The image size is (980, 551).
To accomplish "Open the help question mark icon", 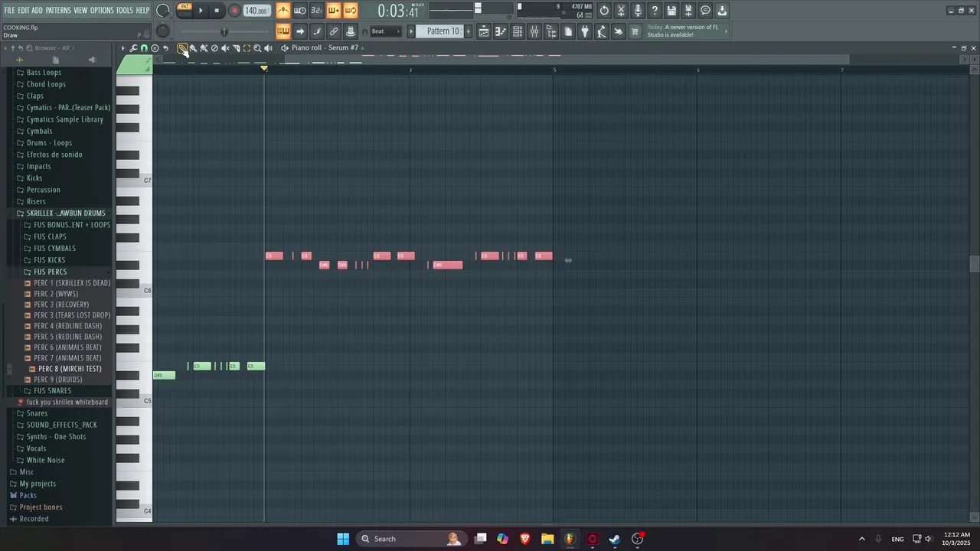I will pyautogui.click(x=654, y=11).
